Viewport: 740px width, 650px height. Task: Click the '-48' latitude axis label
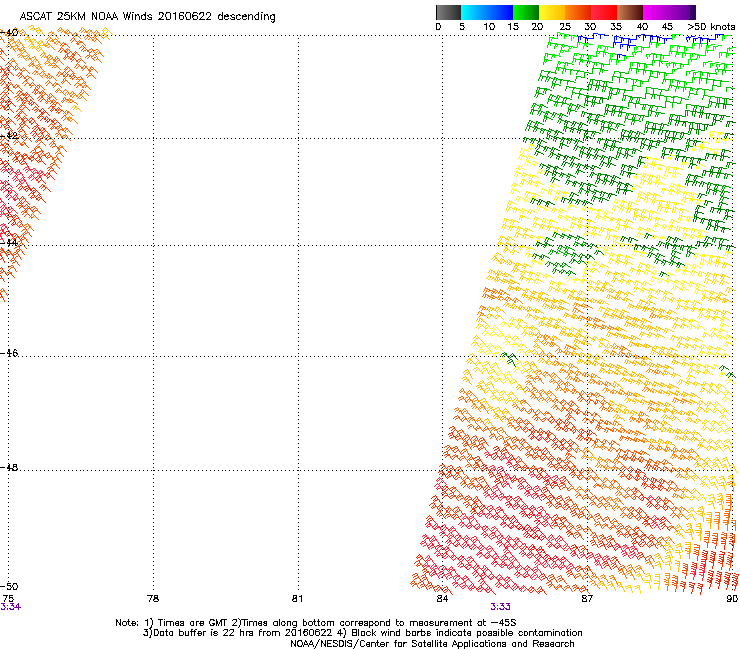[9, 467]
